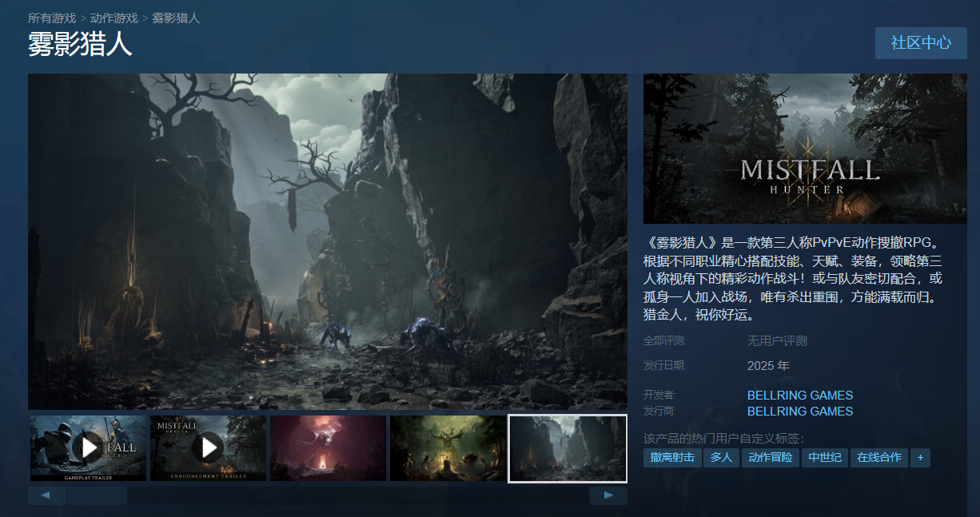980x517 pixels.
Task: Go to 所有游戏 breadcrumb
Action: point(52,18)
